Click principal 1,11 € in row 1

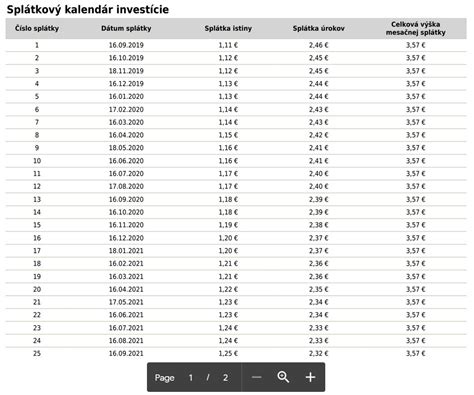[228, 45]
